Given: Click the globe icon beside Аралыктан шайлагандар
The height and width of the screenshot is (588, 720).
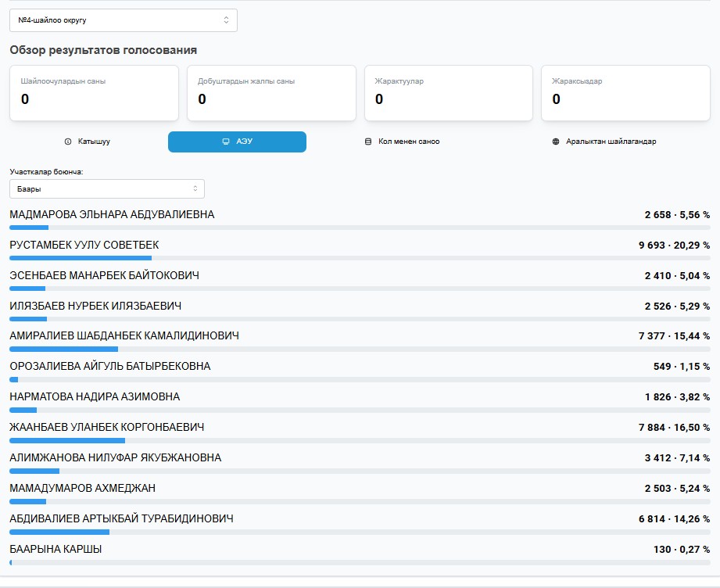Looking at the screenshot, I should pos(556,142).
